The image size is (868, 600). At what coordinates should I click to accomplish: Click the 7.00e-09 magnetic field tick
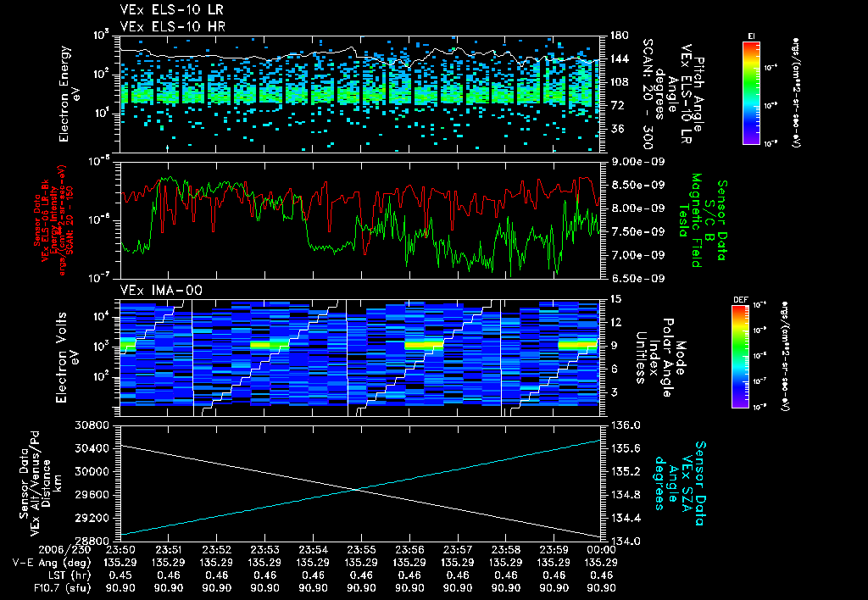[637, 255]
